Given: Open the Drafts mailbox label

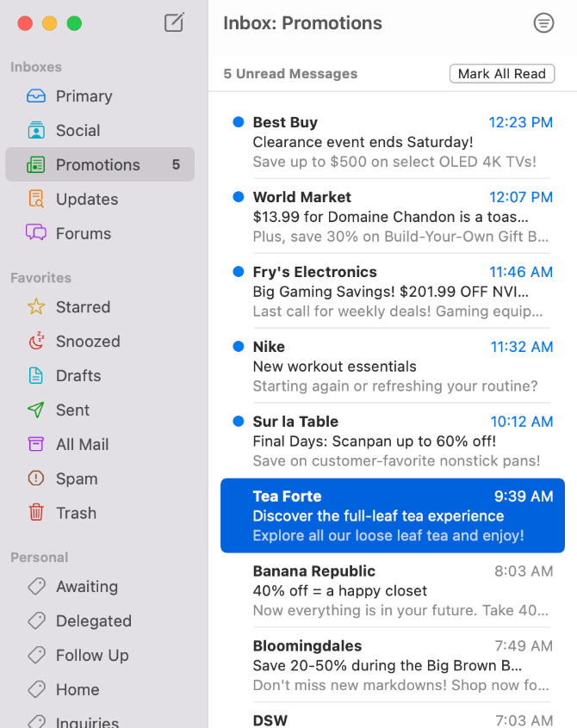Looking at the screenshot, I should [78, 375].
